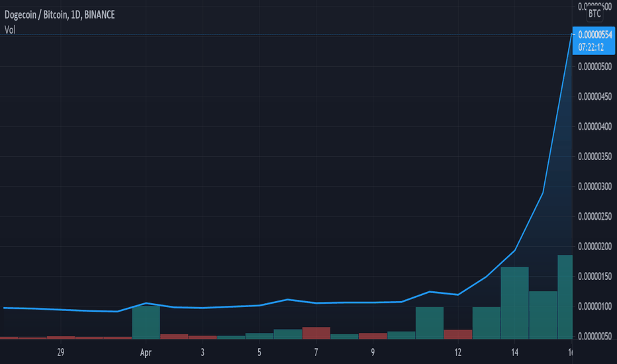Click the 0.00000300 price axis label
This screenshot has width=617, height=364.
595,187
